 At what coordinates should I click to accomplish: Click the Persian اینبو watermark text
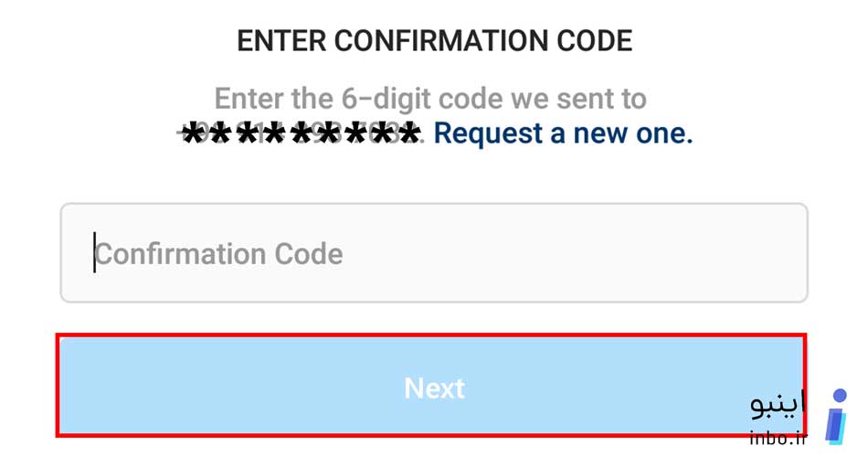[777, 404]
